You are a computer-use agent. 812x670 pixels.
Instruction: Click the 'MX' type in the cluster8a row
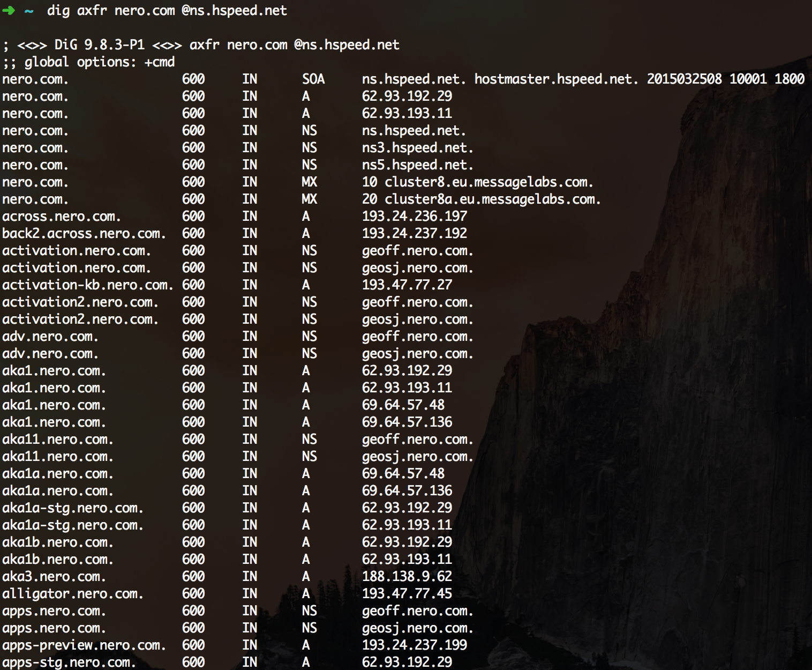(310, 199)
